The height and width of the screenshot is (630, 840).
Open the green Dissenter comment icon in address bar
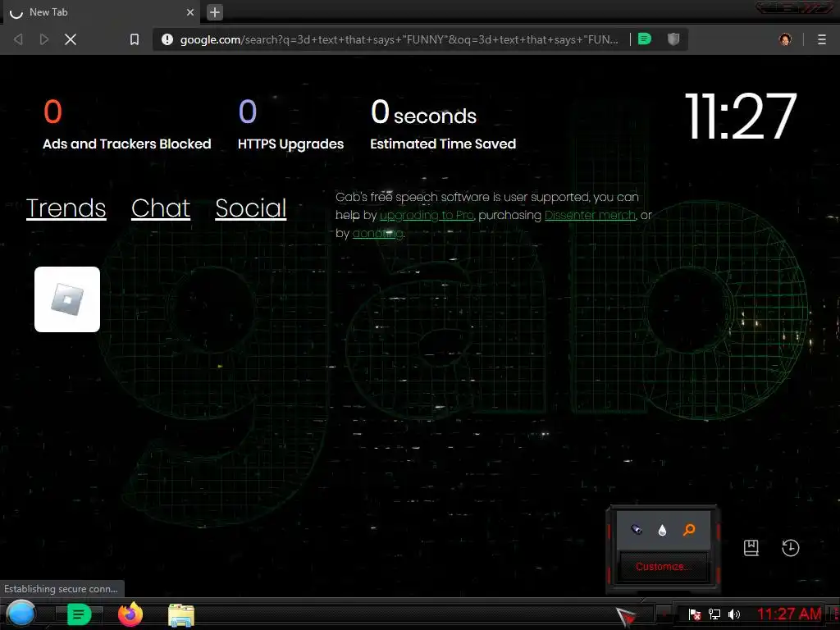[x=645, y=39]
